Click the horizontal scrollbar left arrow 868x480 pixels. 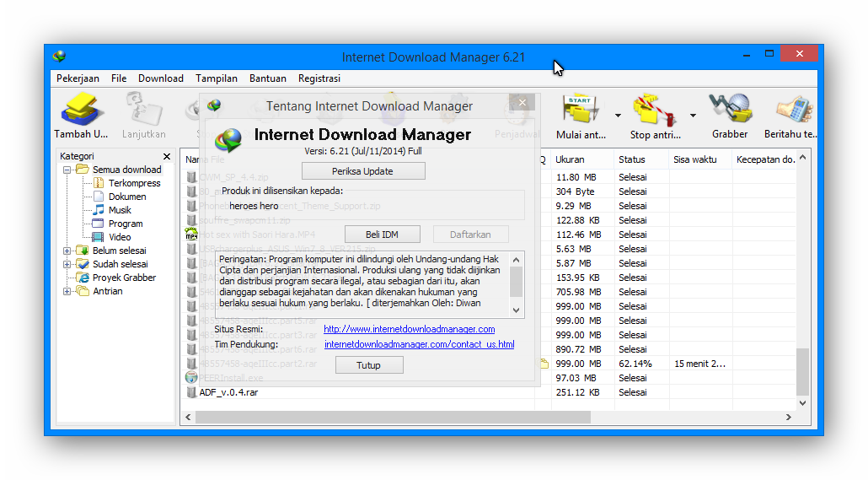click(188, 418)
